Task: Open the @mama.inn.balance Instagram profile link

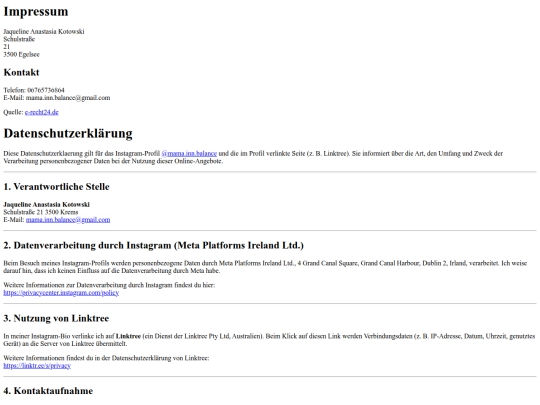Action: pos(189,153)
